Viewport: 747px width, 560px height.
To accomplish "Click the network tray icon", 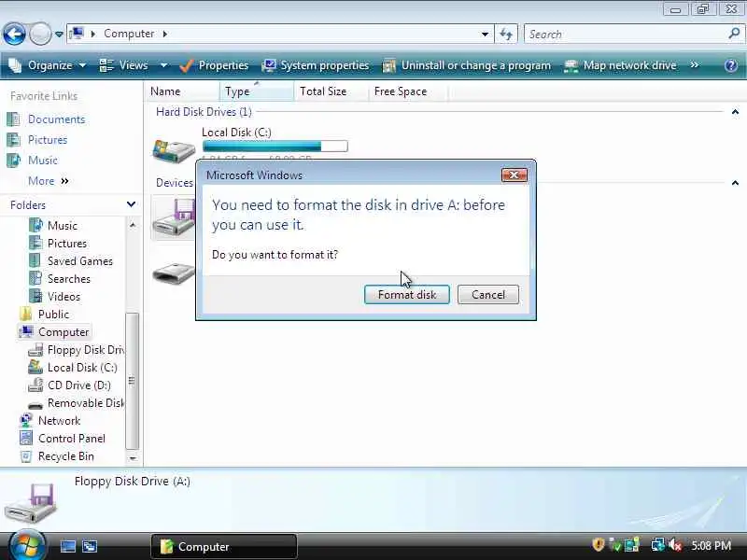I will 658,545.
